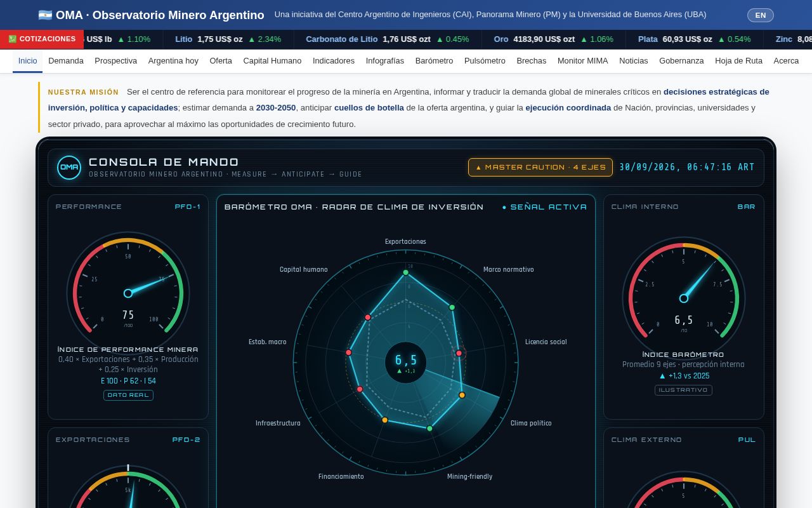Go to the Demanda tab
Viewport: 812px width, 508px height.
coord(66,61)
